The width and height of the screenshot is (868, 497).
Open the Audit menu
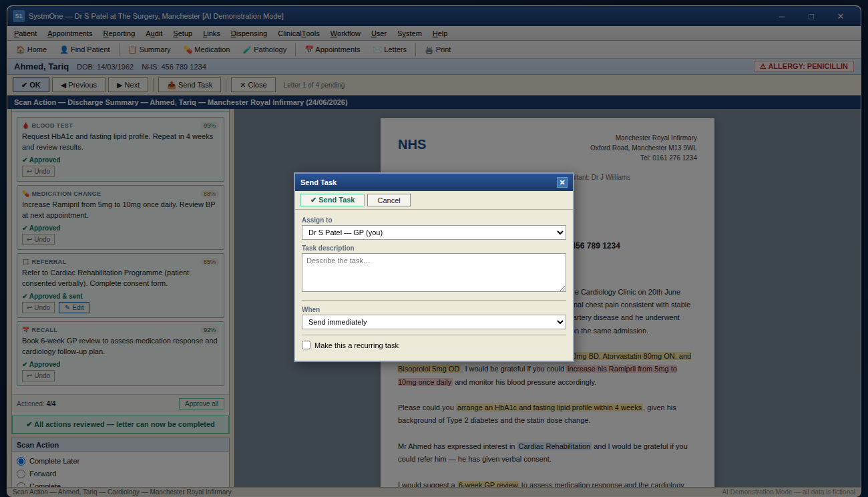pyautogui.click(x=154, y=33)
